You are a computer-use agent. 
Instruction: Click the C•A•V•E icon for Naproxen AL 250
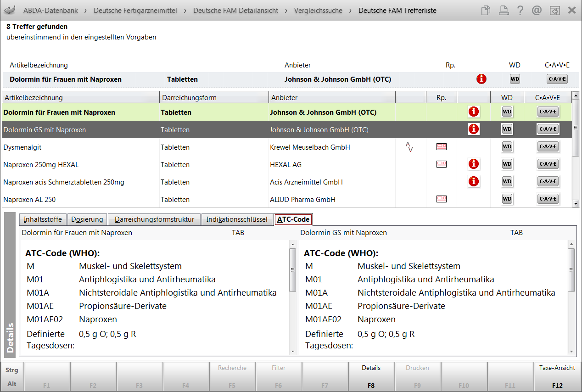tap(548, 199)
